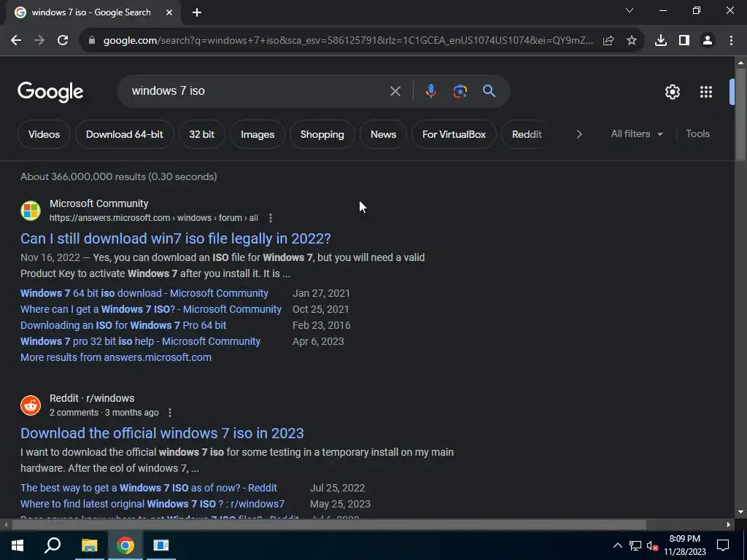Click the horizontal scroll right arrow
This screenshot has height=560, width=747.
click(729, 525)
